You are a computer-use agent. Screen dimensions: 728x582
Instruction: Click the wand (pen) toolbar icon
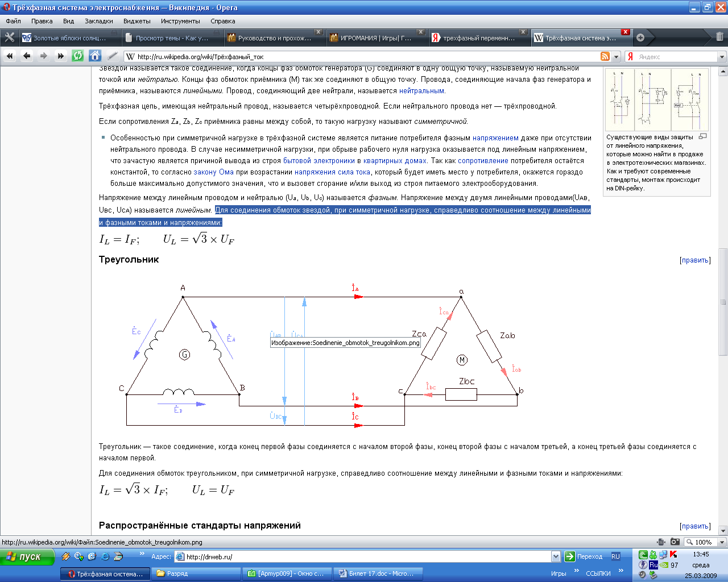point(113,56)
